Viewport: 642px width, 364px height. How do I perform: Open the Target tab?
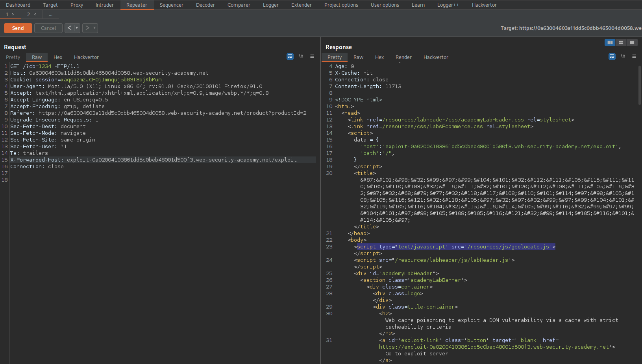tap(50, 5)
